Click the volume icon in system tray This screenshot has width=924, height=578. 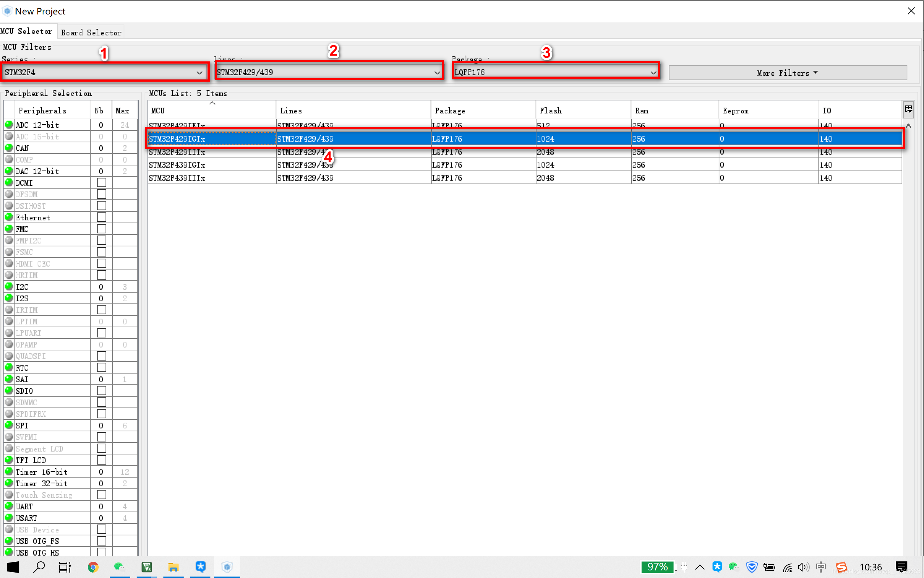803,567
